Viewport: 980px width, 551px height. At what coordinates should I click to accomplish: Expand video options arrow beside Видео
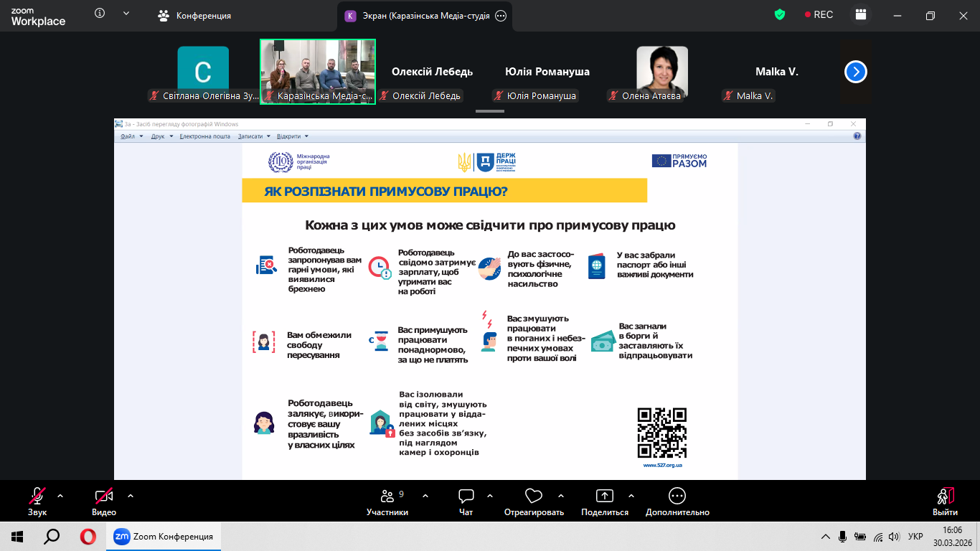point(131,495)
